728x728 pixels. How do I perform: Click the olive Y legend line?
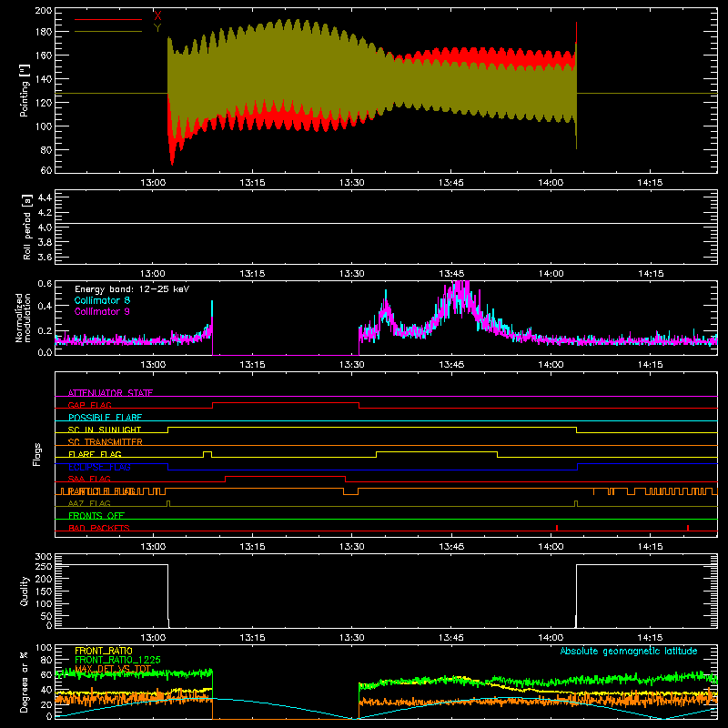108,32
